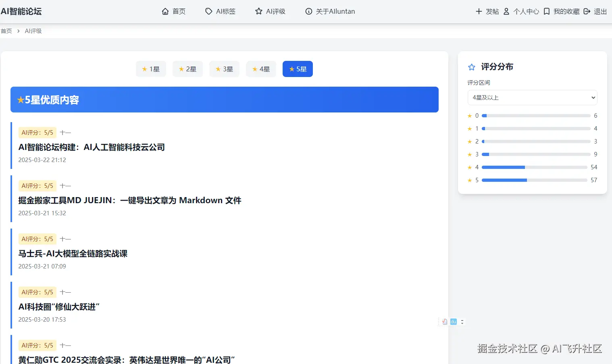Click the count 54 in 4 star row
The height and width of the screenshot is (364, 612).
tap(594, 167)
